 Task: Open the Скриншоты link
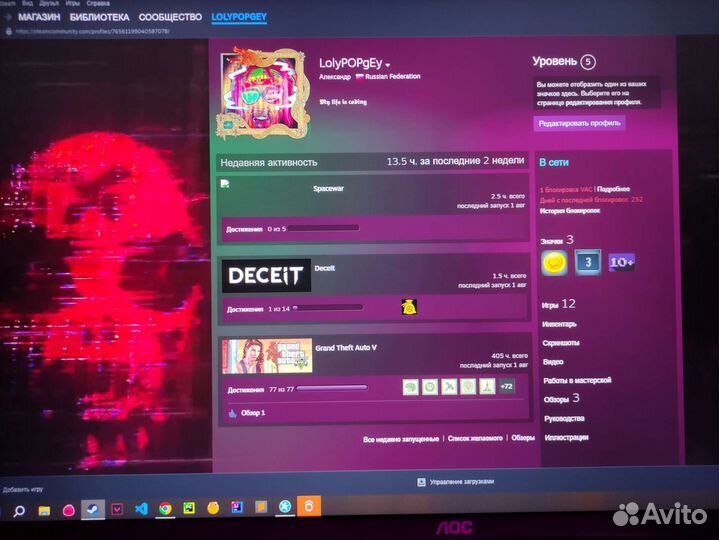[561, 343]
